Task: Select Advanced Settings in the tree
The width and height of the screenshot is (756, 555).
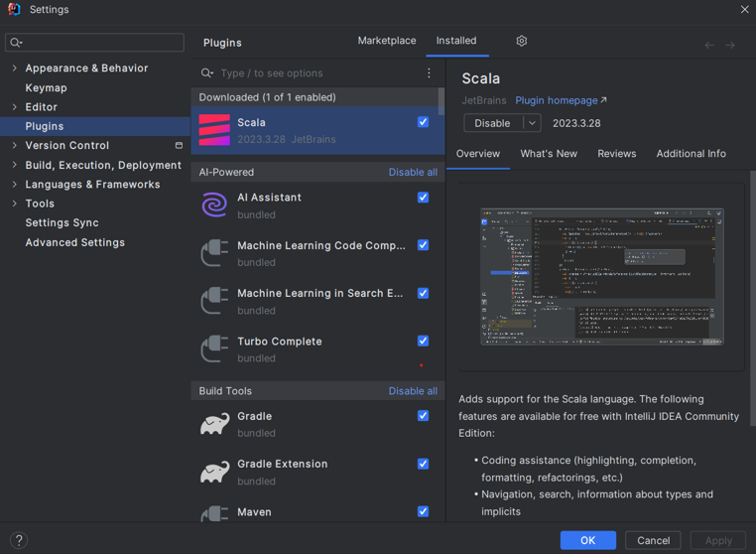Action: point(75,242)
